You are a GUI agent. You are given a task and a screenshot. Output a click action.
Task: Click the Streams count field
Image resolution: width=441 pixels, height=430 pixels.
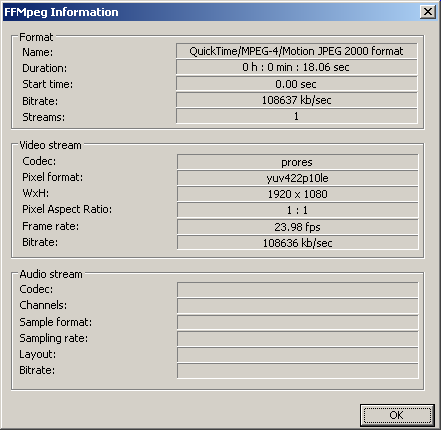[297, 116]
